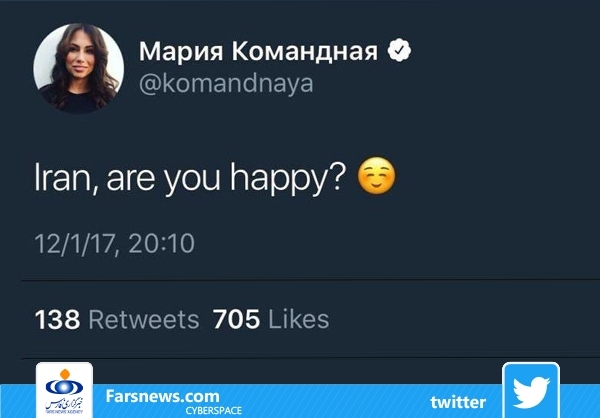Click the Farsnews.com link text

coord(162,396)
